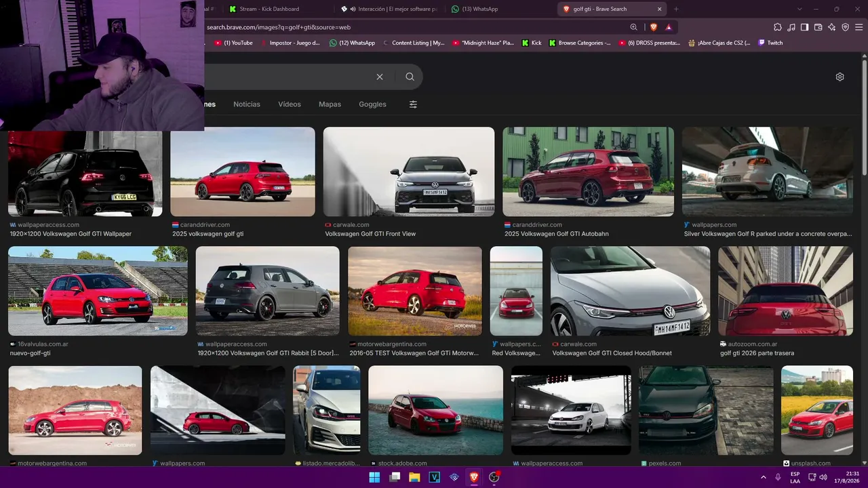Open 2025 Volkswagen Golf GTI Autobahn image
This screenshot has width=868, height=488.
588,171
